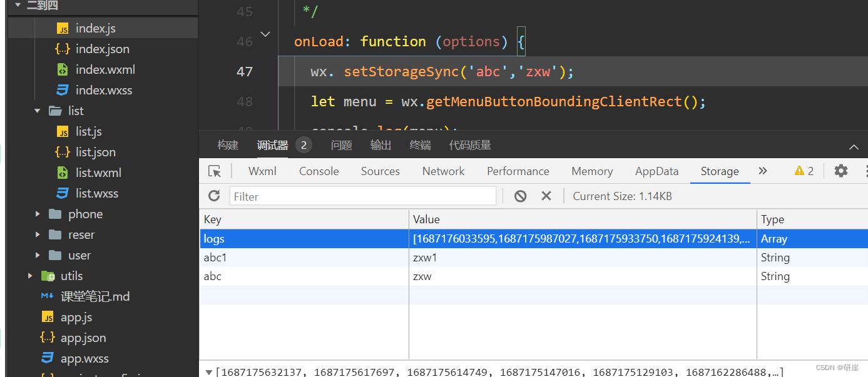Open the index.wxss file
This screenshot has height=377, width=868.
point(104,90)
